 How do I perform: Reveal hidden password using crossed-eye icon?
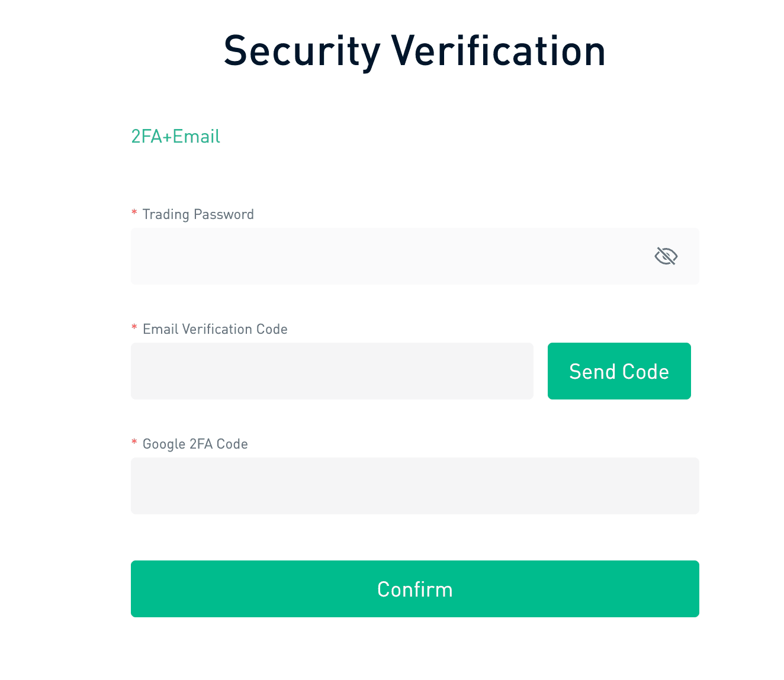coord(666,256)
